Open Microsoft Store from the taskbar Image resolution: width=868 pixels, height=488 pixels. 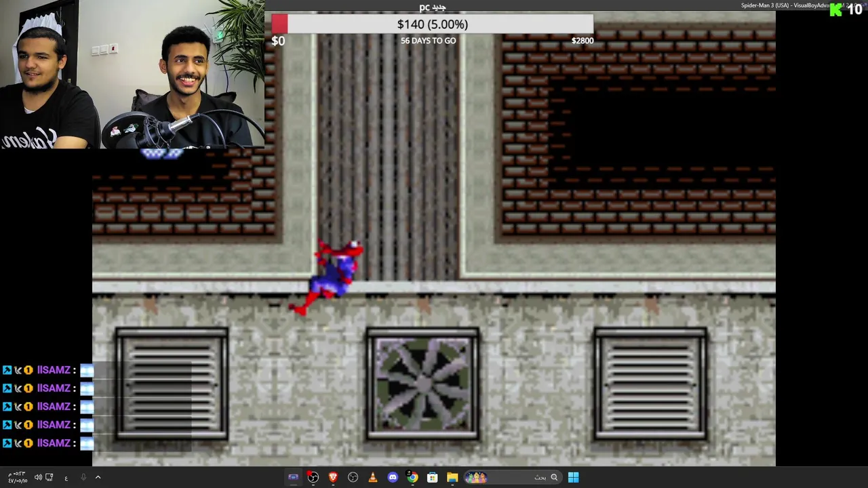point(432,477)
